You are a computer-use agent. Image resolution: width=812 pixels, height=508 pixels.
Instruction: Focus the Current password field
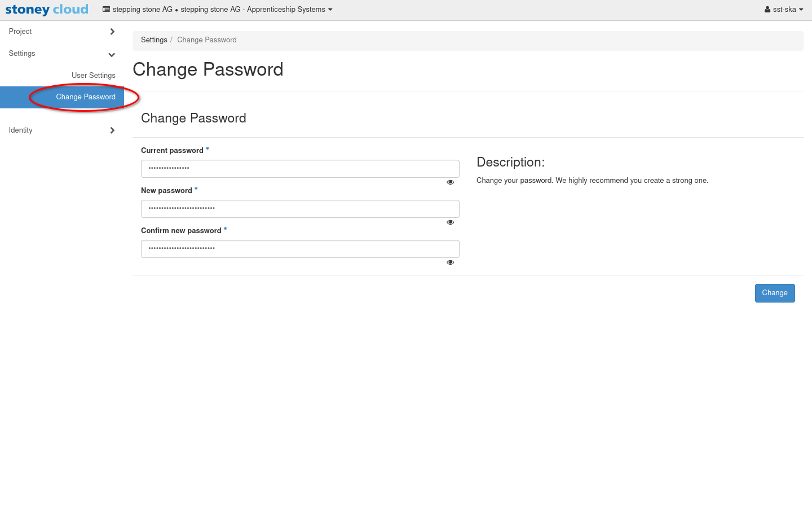point(300,169)
